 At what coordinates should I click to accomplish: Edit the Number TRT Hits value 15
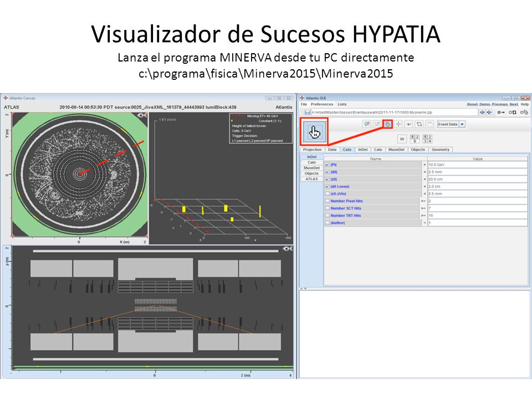(x=477, y=216)
